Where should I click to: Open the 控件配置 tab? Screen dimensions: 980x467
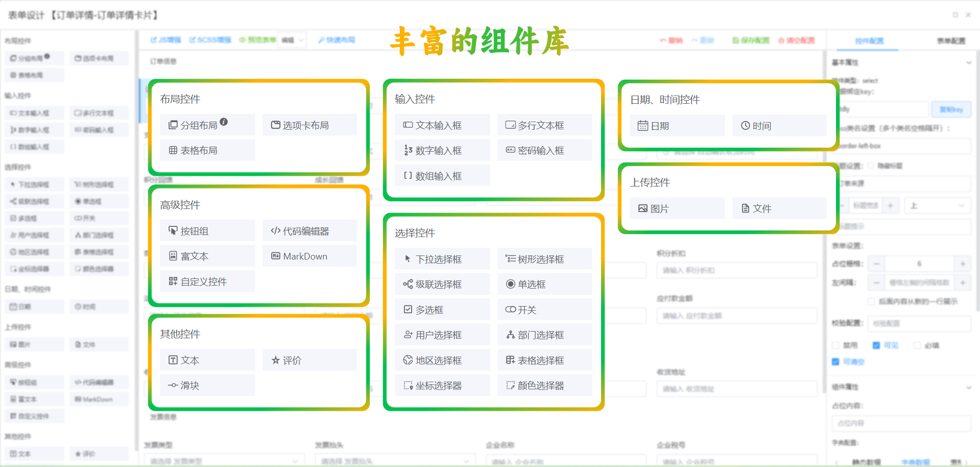coord(869,40)
